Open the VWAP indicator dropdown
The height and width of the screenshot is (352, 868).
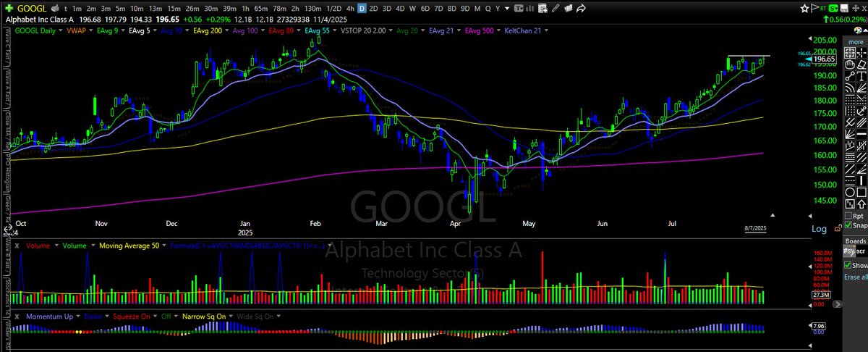click(90, 31)
